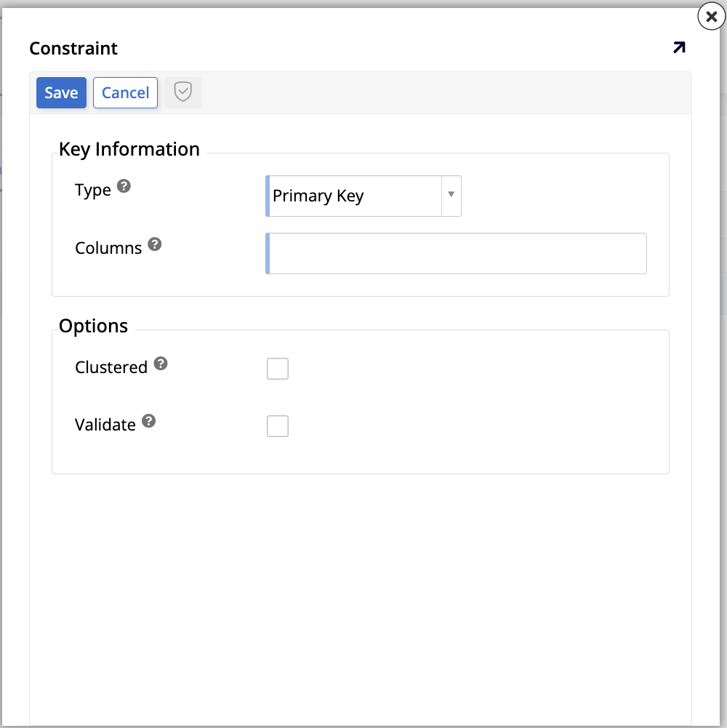
Task: Click the Type dropdown arrow
Action: click(451, 195)
